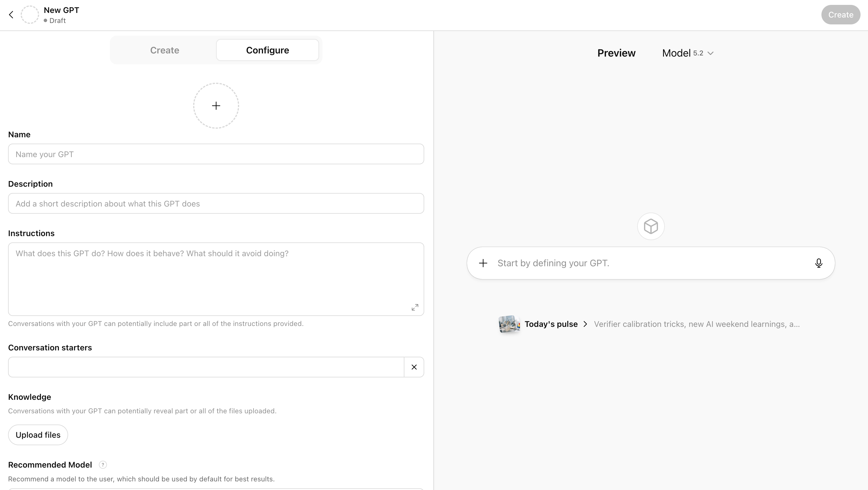
Task: Click the plus circle to add a GPT avatar
Action: [x=216, y=105]
